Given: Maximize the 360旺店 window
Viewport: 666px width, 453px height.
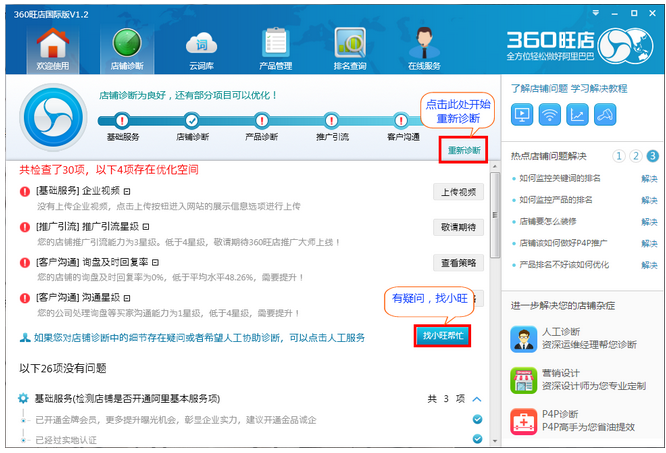Looking at the screenshot, I should (x=634, y=13).
